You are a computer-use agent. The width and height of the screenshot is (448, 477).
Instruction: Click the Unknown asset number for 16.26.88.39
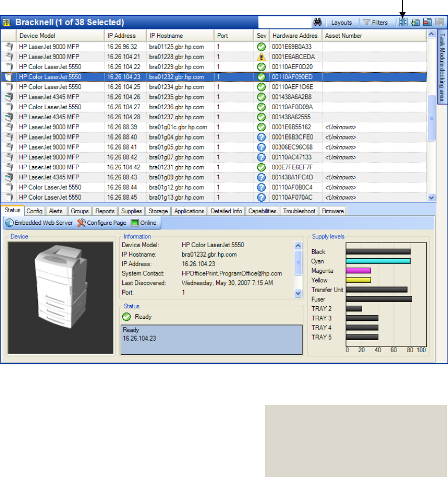[x=340, y=127]
